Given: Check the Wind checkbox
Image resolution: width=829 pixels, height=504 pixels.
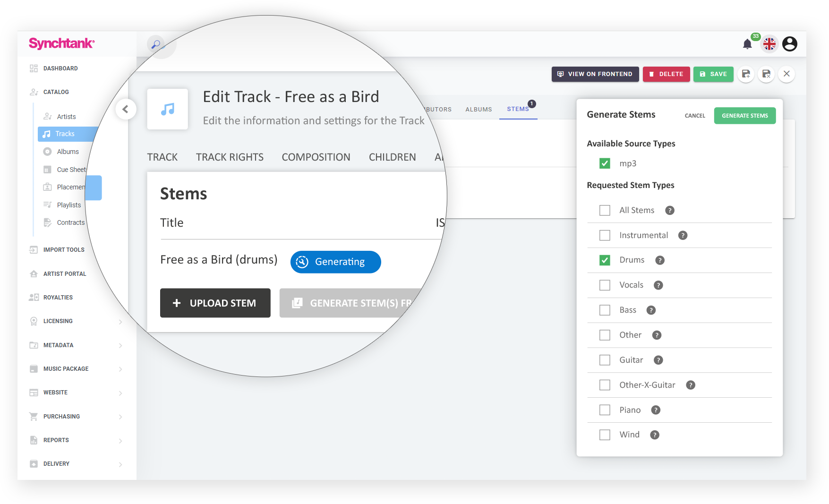Looking at the screenshot, I should coord(605,435).
